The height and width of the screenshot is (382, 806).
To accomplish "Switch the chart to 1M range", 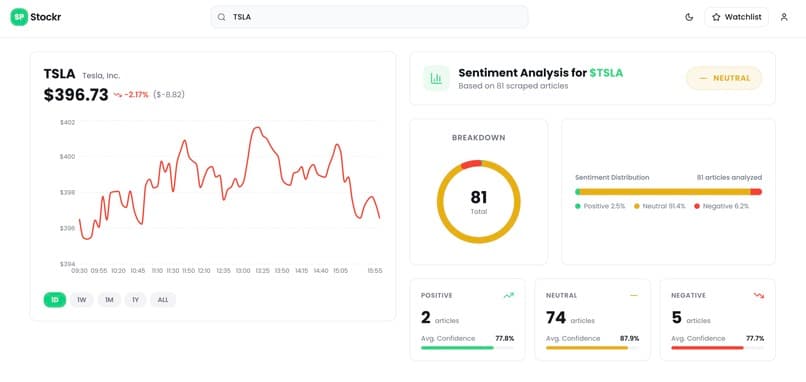I will (x=109, y=300).
